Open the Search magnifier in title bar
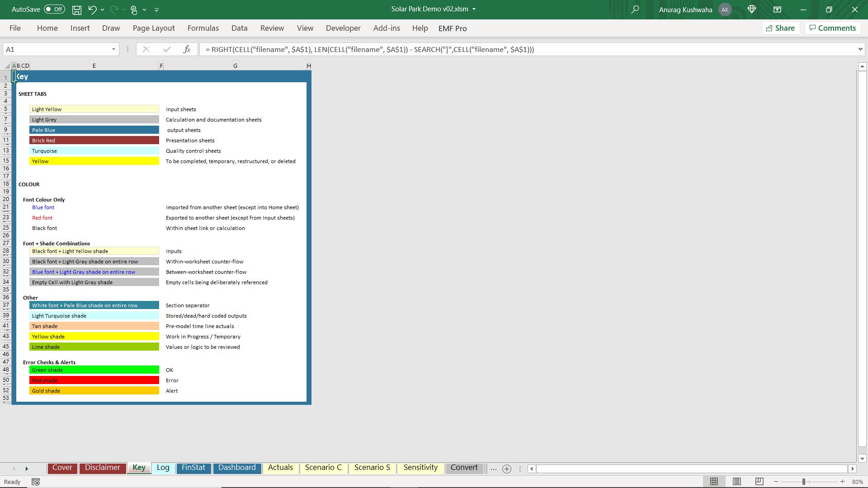Viewport: 868px width, 488px height. pyautogui.click(x=635, y=9)
